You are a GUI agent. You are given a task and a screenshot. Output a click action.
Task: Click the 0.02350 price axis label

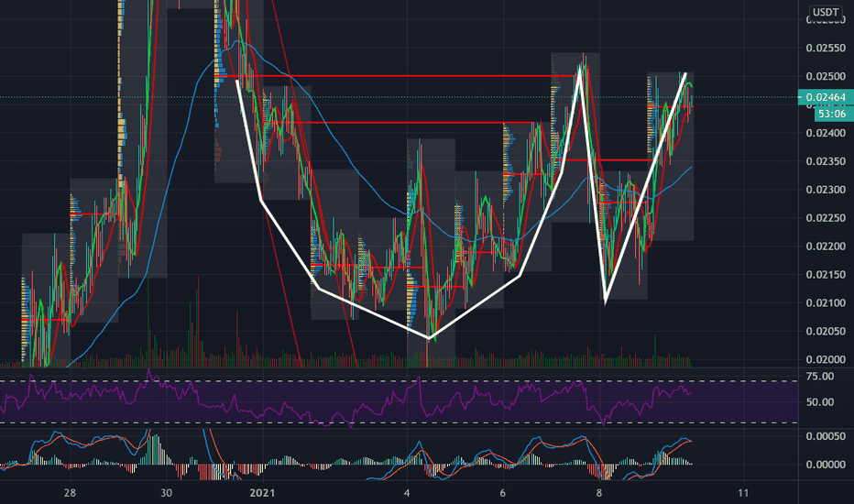click(x=826, y=161)
